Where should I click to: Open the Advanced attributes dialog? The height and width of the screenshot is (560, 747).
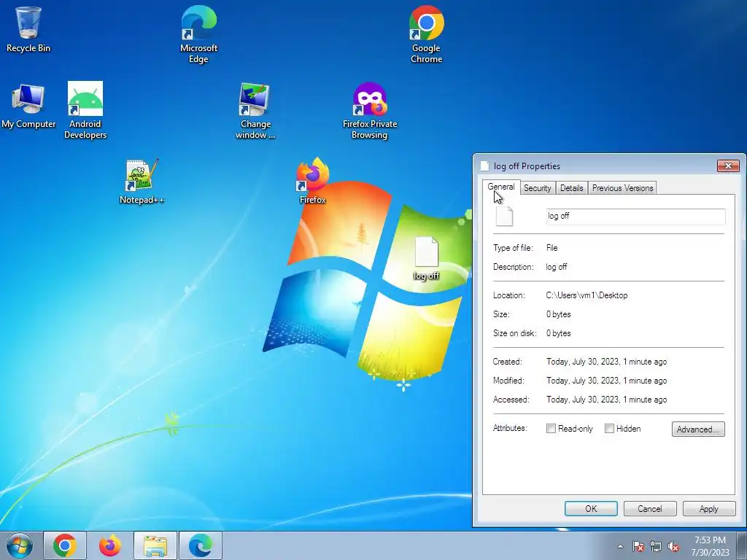click(698, 429)
